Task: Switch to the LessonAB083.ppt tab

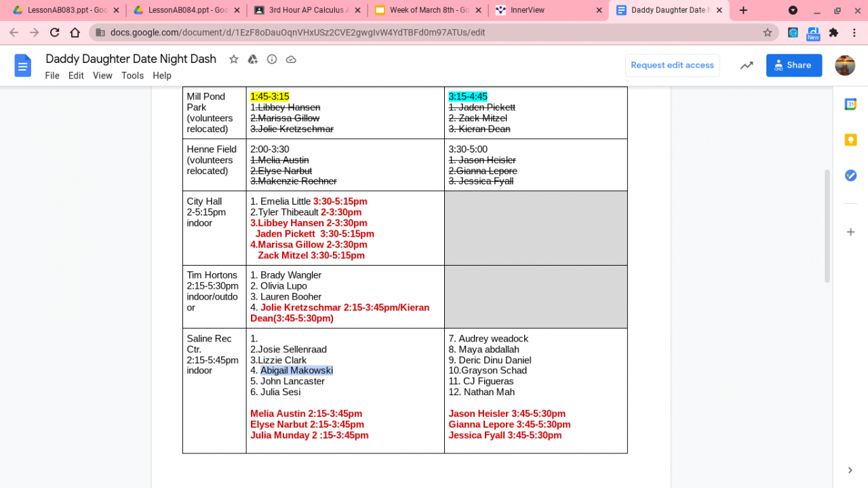Action: [65, 10]
